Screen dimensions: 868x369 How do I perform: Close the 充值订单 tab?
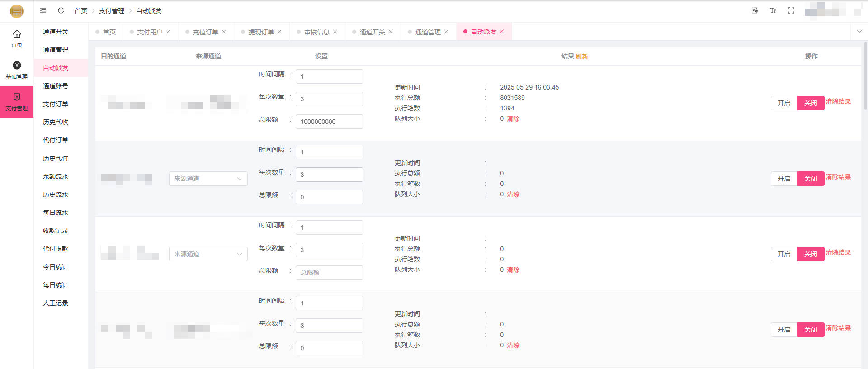224,32
